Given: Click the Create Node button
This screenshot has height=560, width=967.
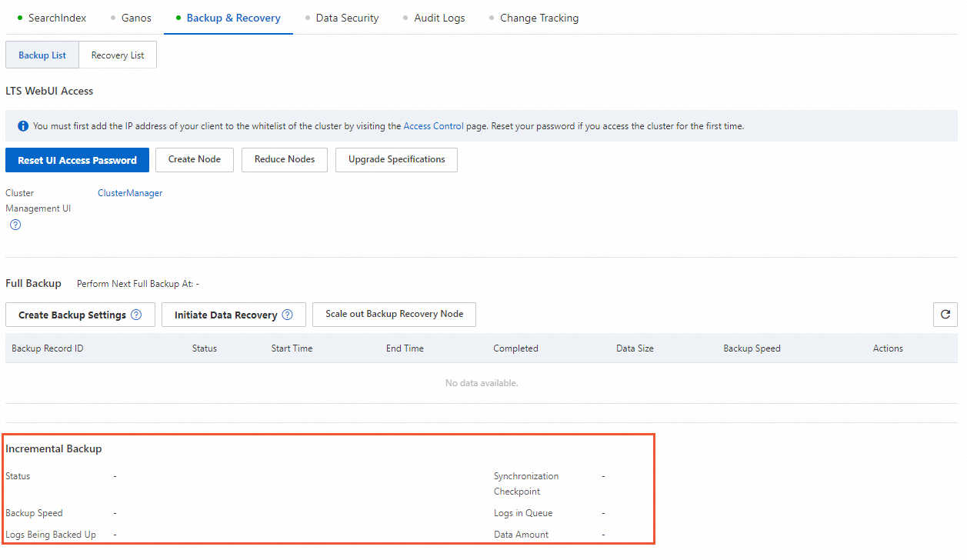Looking at the screenshot, I should 195,160.
